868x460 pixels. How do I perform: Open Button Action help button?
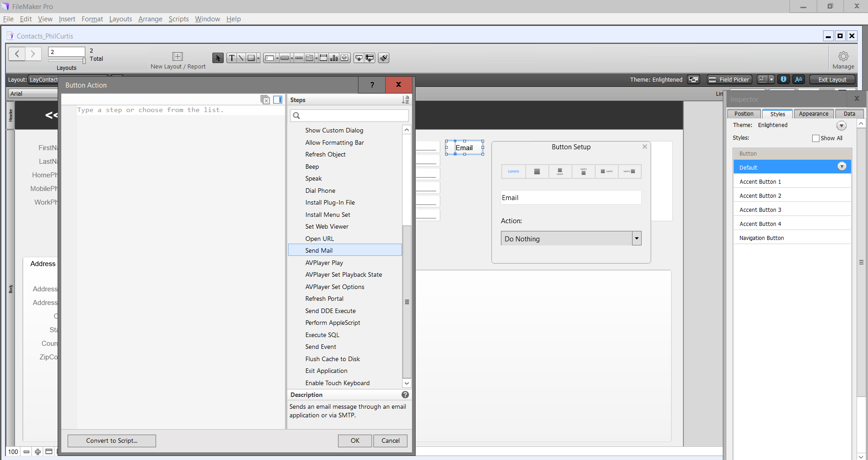click(372, 85)
